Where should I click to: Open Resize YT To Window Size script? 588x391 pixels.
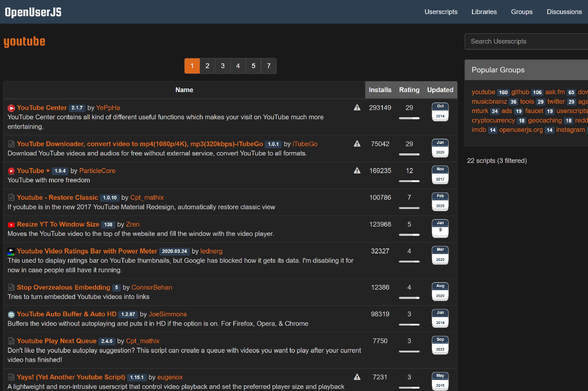tap(58, 224)
